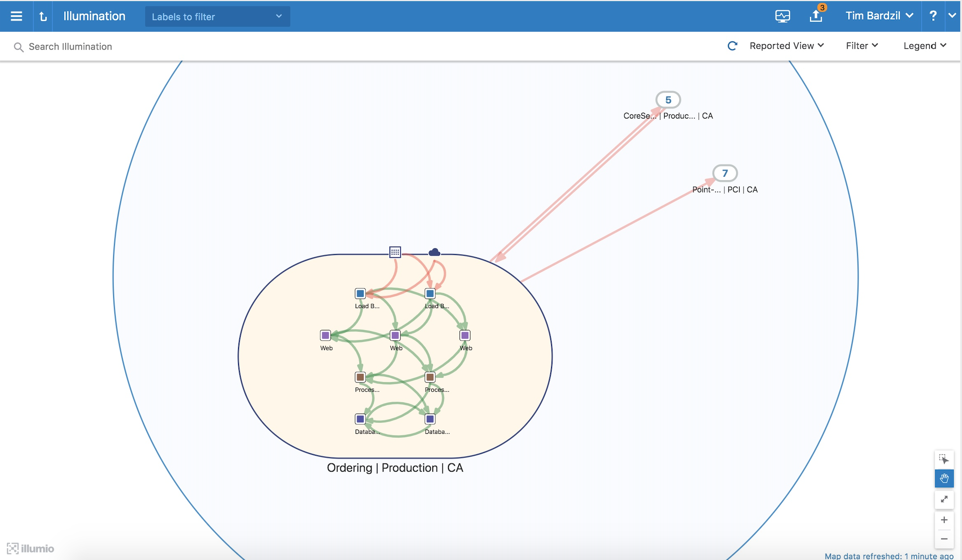The width and height of the screenshot is (962, 560).
Task: Zoom out with the minus button
Action: (944, 539)
